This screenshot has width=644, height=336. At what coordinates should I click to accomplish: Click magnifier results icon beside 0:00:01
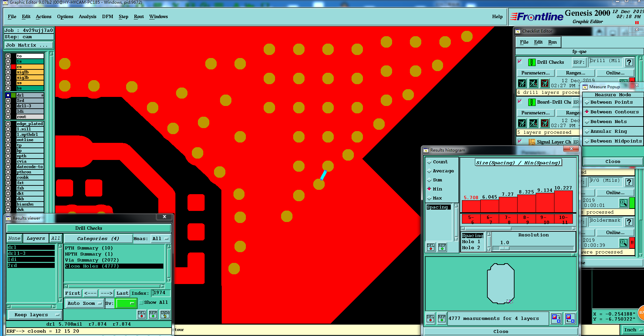pos(624,203)
